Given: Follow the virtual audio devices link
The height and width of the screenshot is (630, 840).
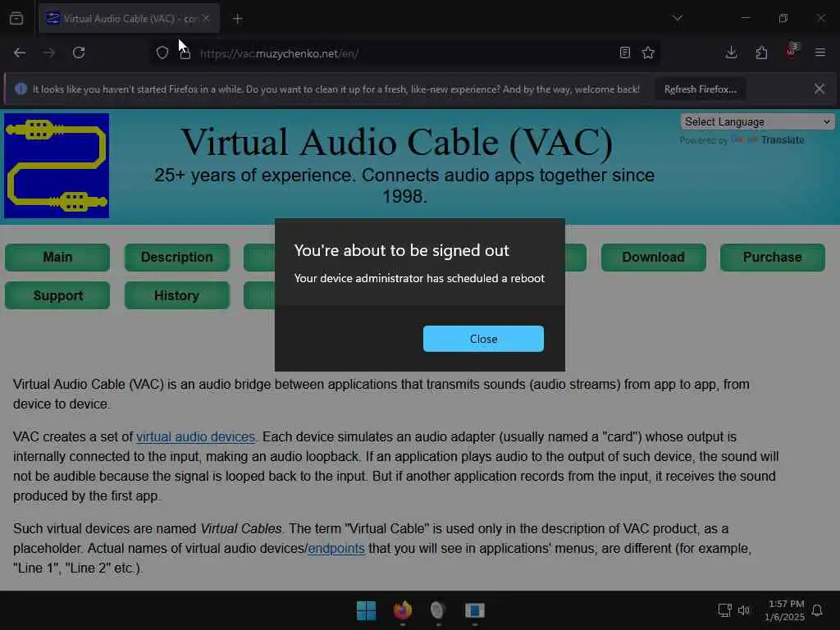Looking at the screenshot, I should (195, 436).
